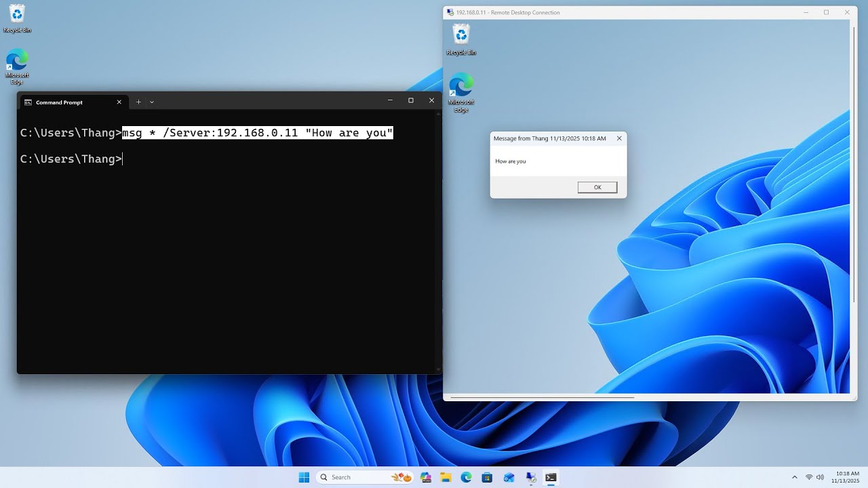This screenshot has width=868, height=488.
Task: Open the Microsoft Edge shortcut on the local desktop
Action: (x=17, y=66)
